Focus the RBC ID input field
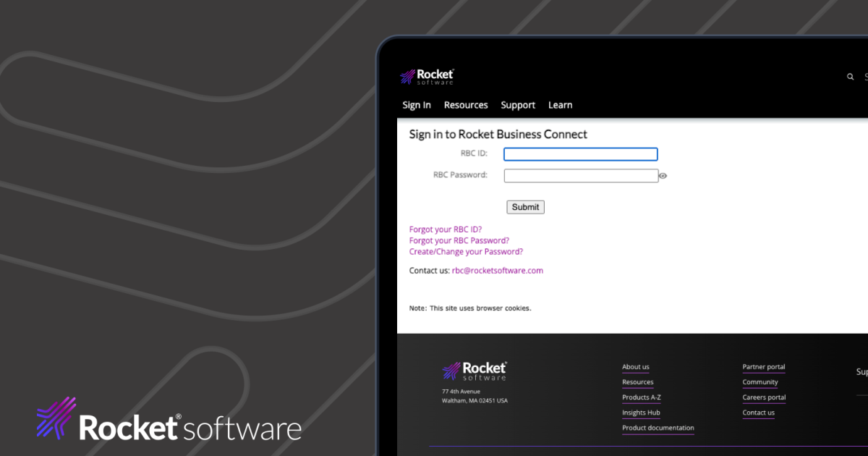The image size is (868, 456). click(x=580, y=154)
